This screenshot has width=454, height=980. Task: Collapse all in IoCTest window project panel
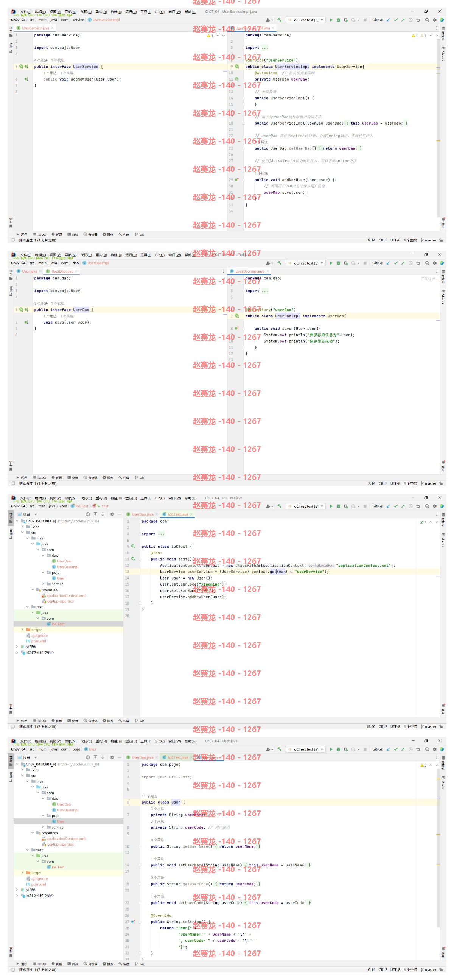click(102, 514)
